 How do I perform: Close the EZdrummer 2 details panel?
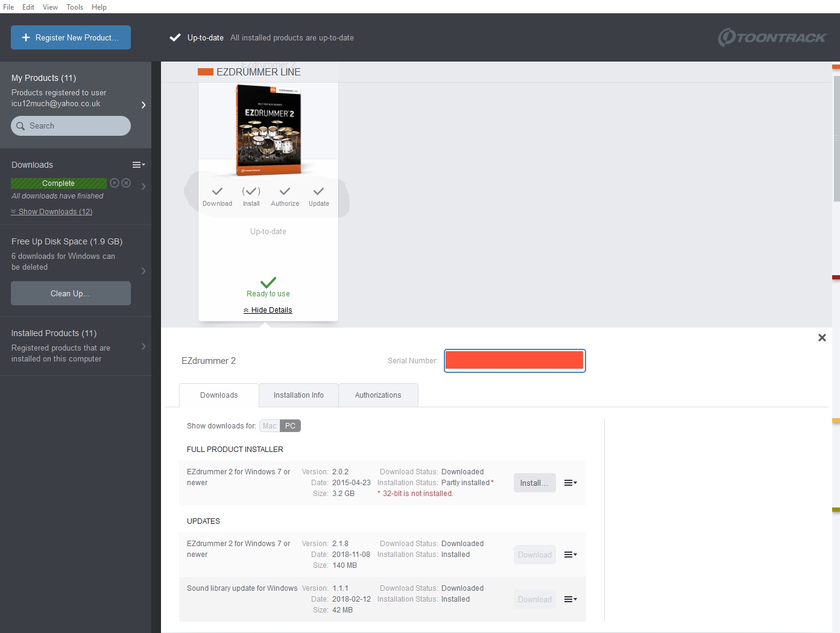pyautogui.click(x=822, y=338)
